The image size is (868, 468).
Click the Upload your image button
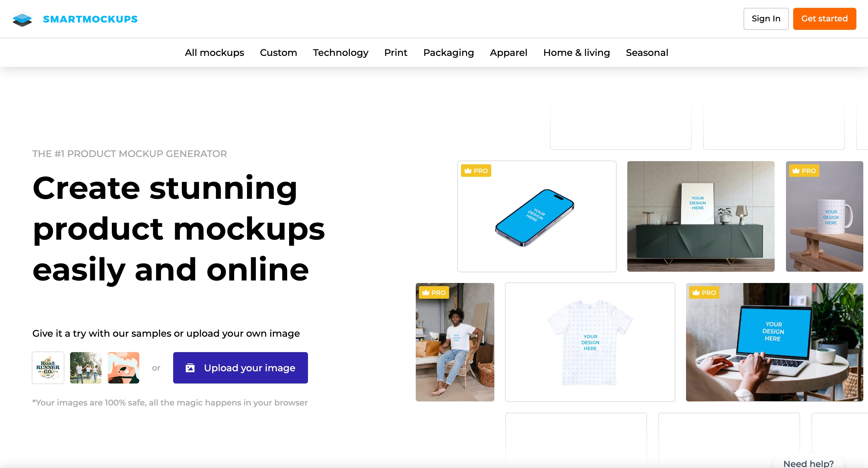point(240,367)
